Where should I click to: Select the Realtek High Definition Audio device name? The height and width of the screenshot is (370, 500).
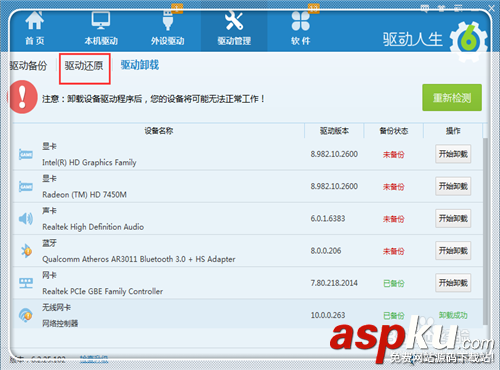(x=93, y=227)
